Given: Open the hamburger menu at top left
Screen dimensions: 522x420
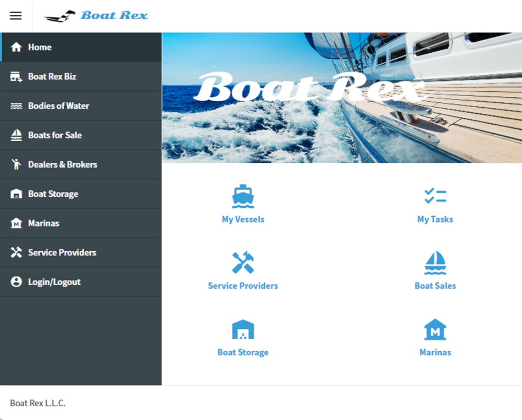Looking at the screenshot, I should 15,15.
